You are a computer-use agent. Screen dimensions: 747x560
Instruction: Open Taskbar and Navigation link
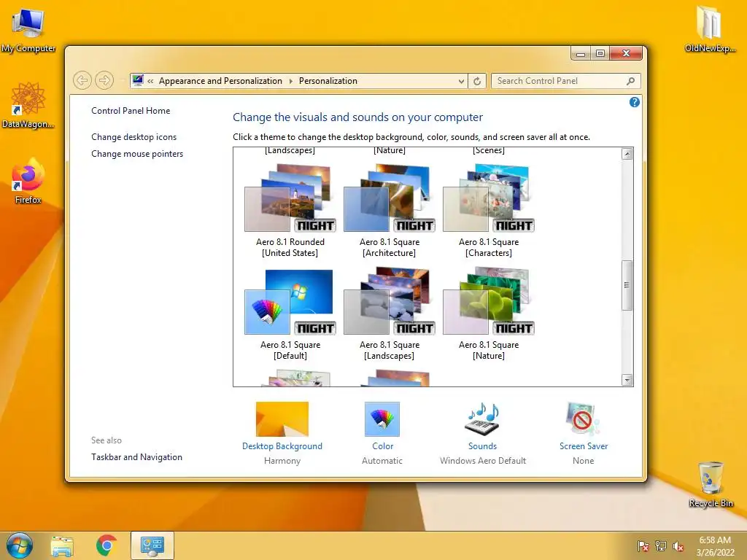[136, 457]
